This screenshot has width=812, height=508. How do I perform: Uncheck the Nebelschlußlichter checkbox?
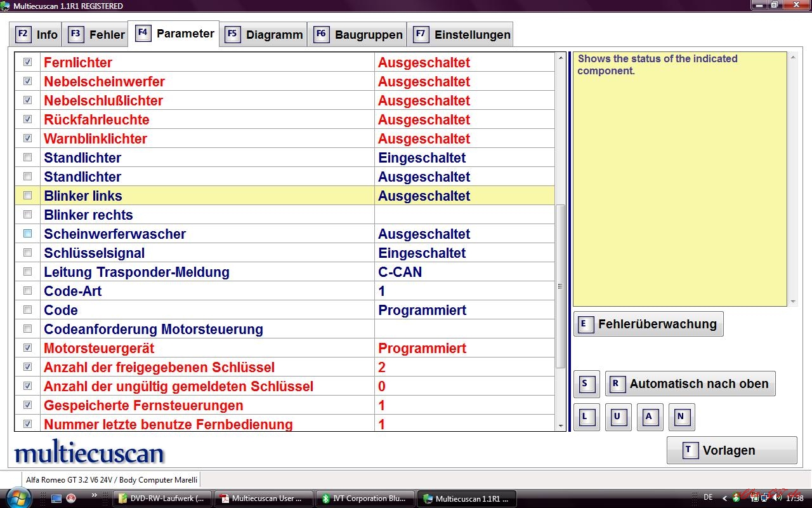[x=27, y=100]
